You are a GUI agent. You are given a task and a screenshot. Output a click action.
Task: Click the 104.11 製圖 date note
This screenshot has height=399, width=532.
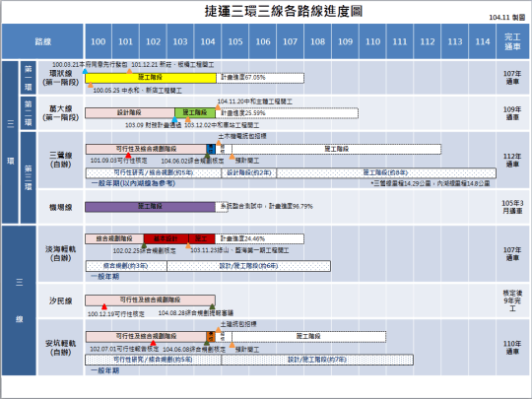[507, 18]
